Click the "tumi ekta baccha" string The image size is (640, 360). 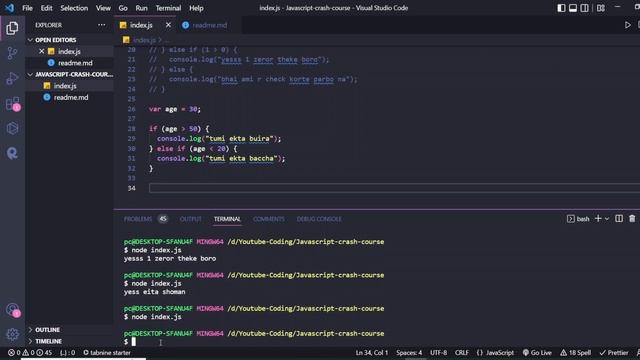point(241,158)
